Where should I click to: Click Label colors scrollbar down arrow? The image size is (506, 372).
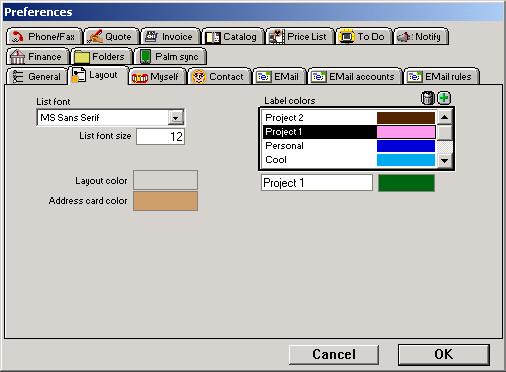[444, 161]
